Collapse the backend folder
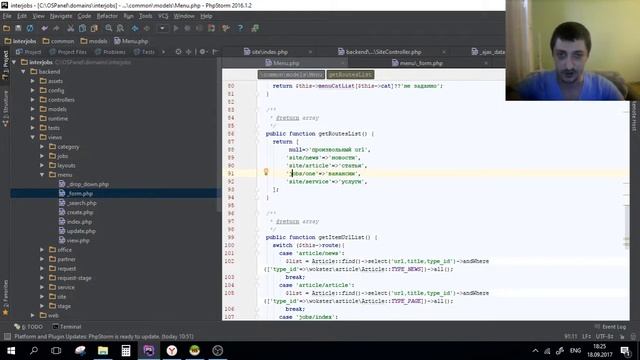 point(23,71)
